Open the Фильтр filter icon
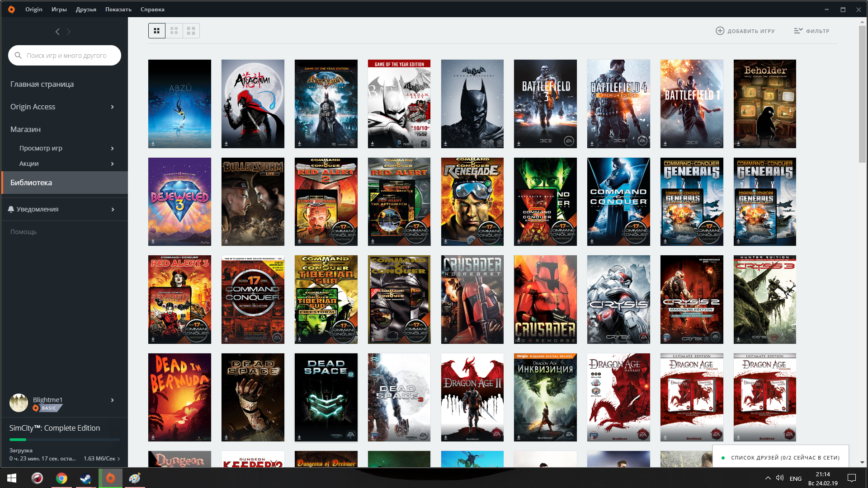Image resolution: width=868 pixels, height=488 pixels. tap(798, 31)
